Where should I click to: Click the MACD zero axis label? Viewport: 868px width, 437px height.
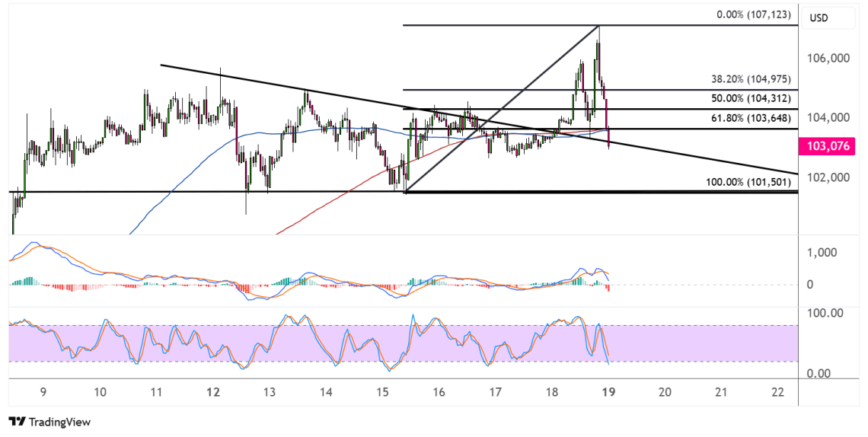point(810,284)
